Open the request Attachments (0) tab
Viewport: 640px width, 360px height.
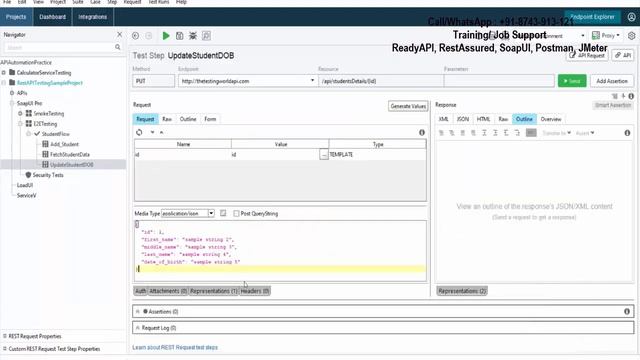[168, 291]
